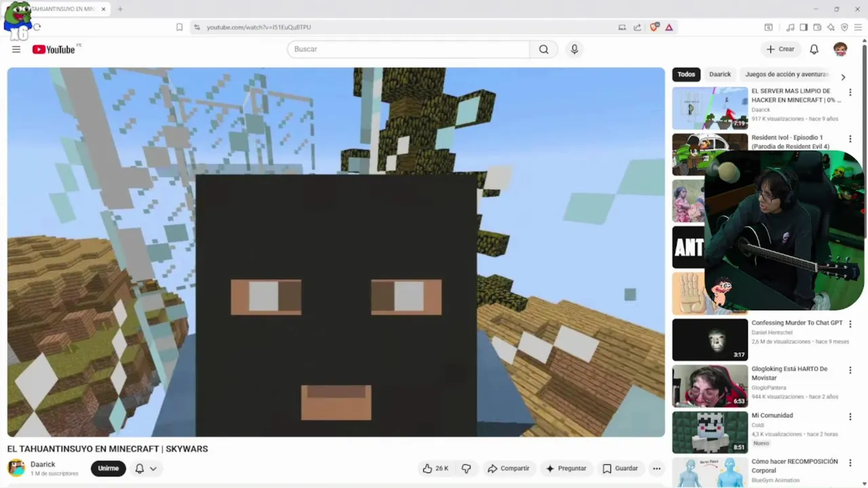868x488 pixels.
Task: Open the Crear create menu
Action: click(x=781, y=49)
